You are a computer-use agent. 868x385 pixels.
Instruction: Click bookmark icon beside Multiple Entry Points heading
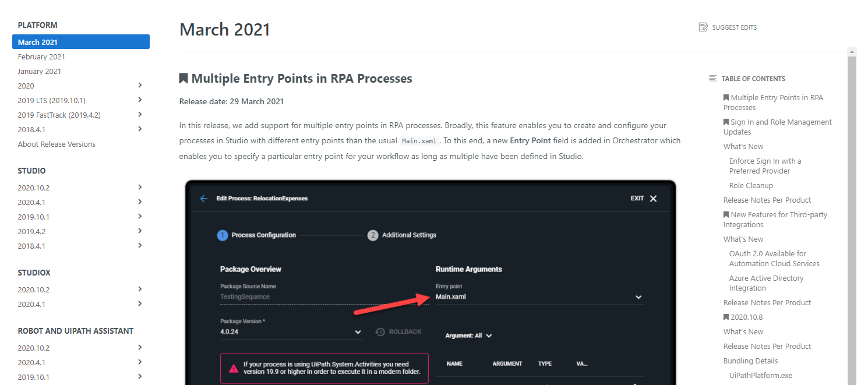coord(184,79)
